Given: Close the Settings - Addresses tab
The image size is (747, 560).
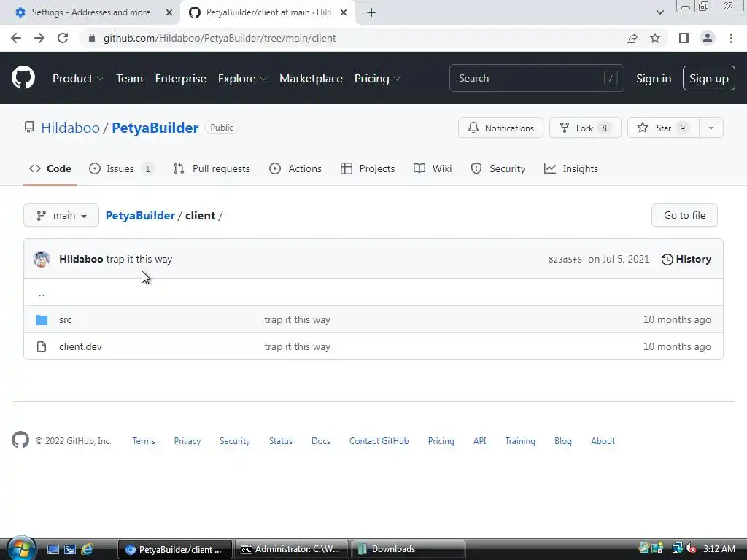Looking at the screenshot, I should click(169, 12).
